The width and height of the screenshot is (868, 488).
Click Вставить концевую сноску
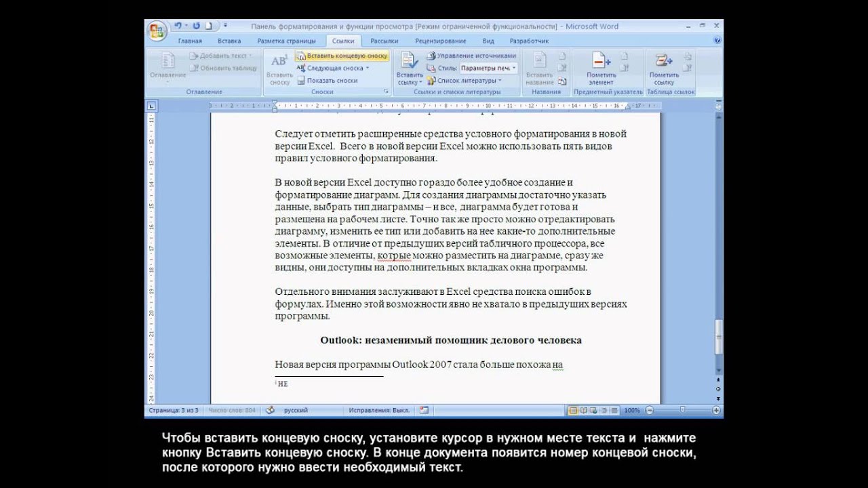pos(342,56)
